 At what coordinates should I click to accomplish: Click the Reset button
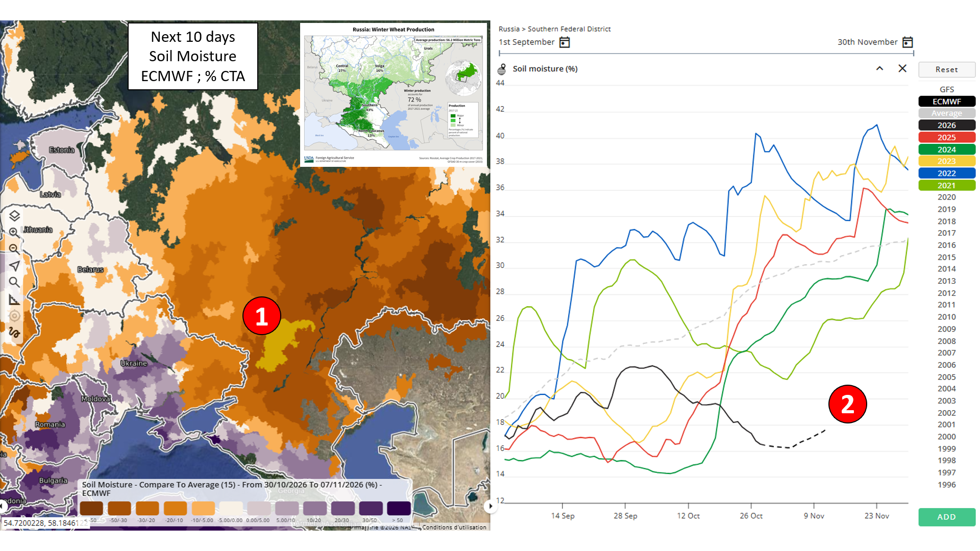[947, 69]
